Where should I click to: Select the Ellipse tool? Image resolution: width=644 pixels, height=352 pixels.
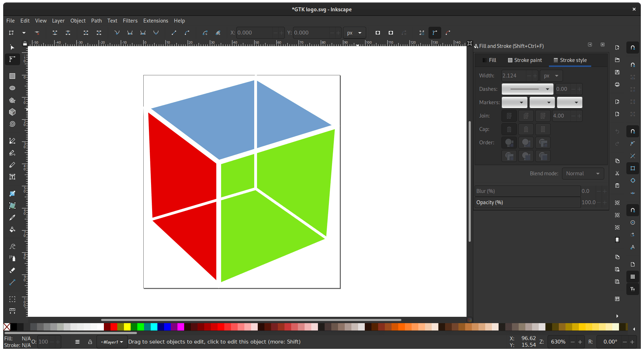coord(12,88)
